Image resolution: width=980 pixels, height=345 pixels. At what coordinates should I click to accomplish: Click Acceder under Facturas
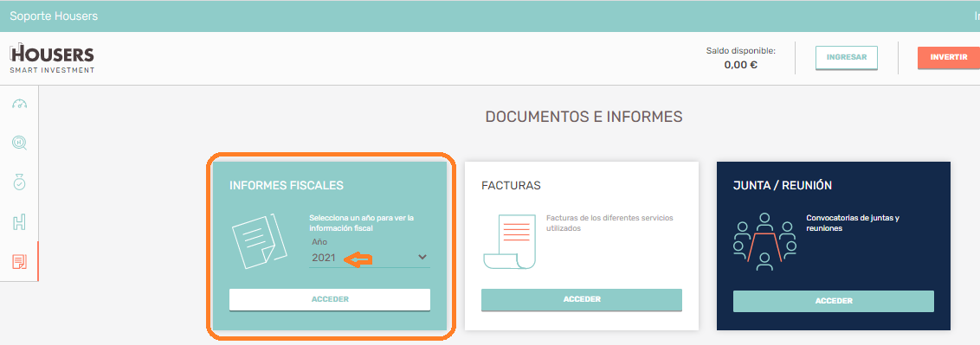[x=582, y=299]
